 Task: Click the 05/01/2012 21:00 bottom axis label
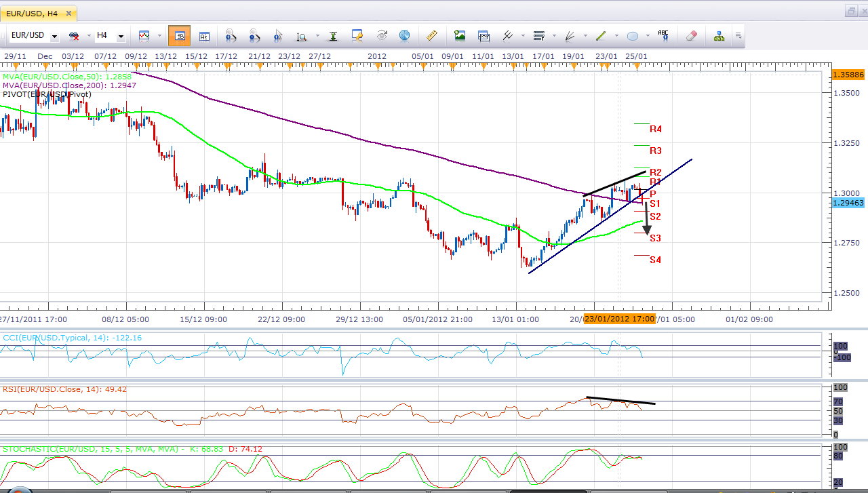coord(437,319)
